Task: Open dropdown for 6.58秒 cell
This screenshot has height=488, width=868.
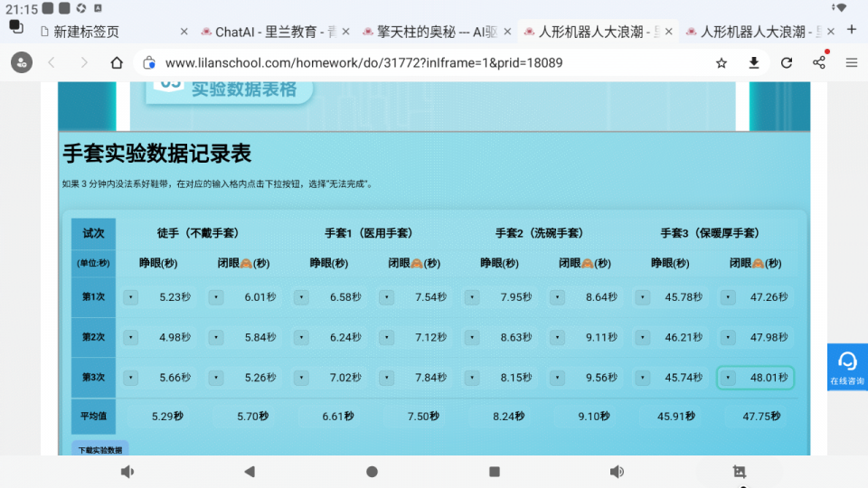Action: coord(301,297)
